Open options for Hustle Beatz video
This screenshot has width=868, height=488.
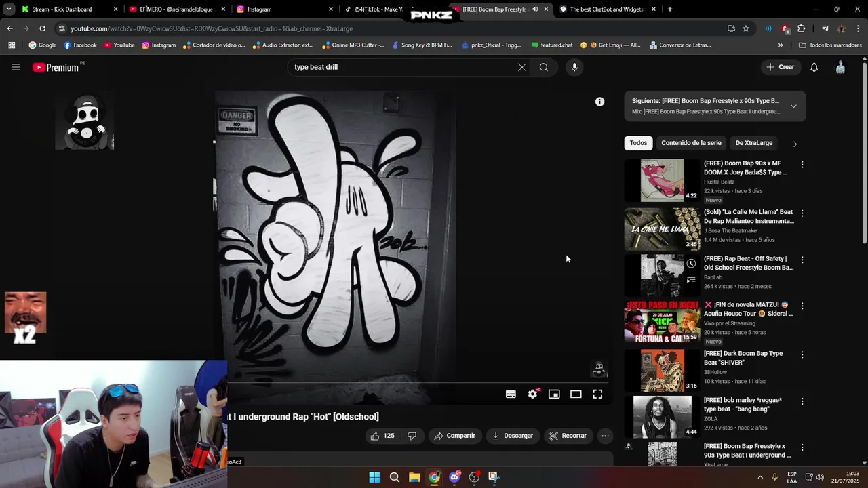coord(802,165)
